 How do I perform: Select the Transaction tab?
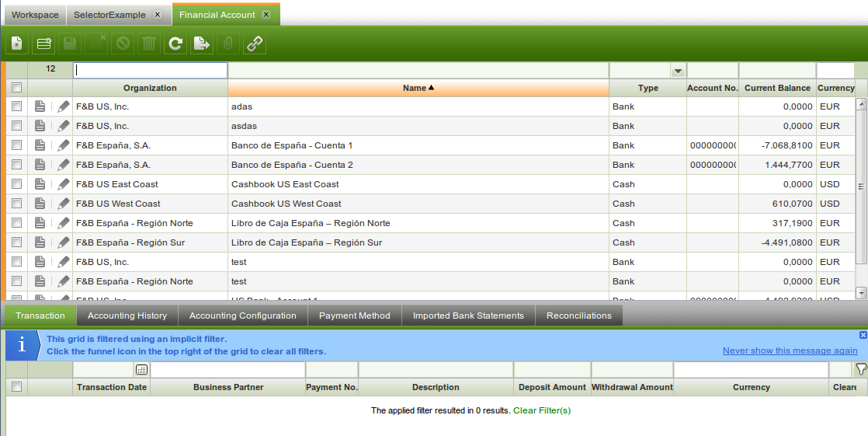click(40, 316)
